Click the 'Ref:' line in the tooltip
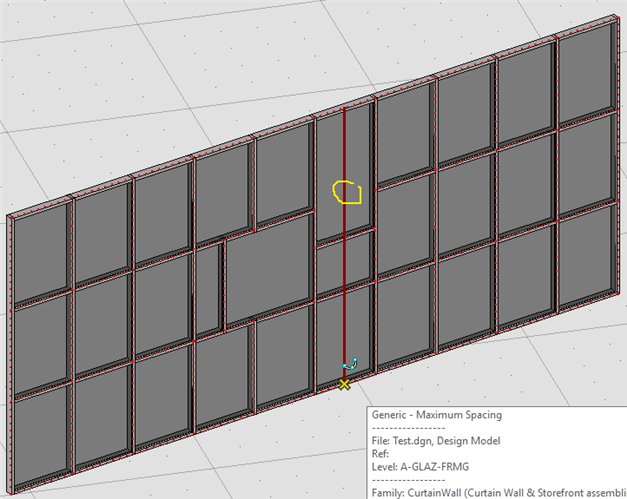 [380, 454]
